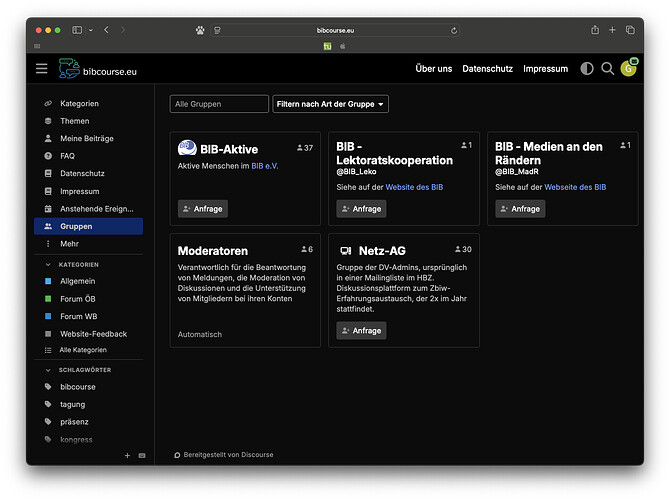Click the Safari share icon

[595, 30]
